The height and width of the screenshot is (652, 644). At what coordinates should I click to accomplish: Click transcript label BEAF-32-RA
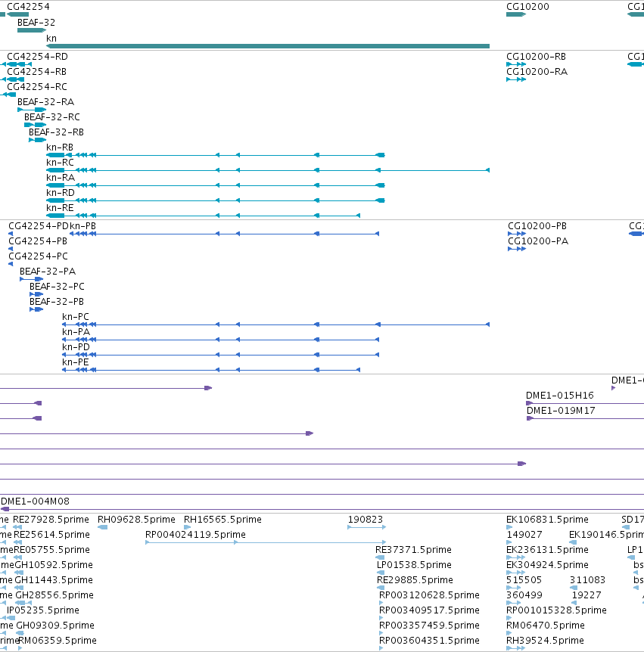pos(45,102)
